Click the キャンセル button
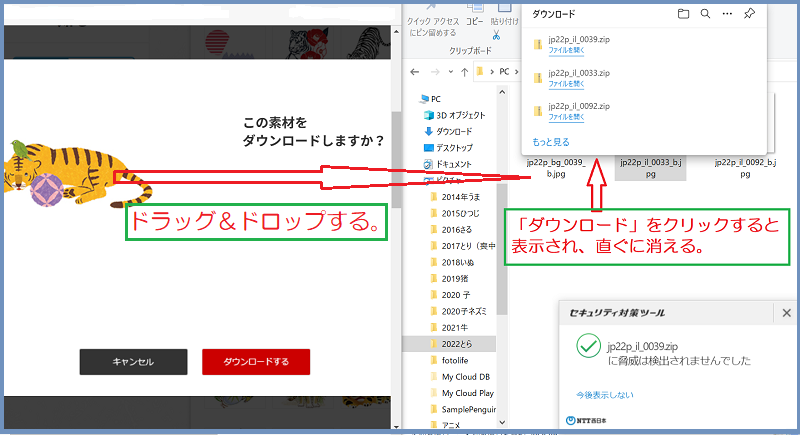Viewport: 800px width, 435px height. click(133, 362)
